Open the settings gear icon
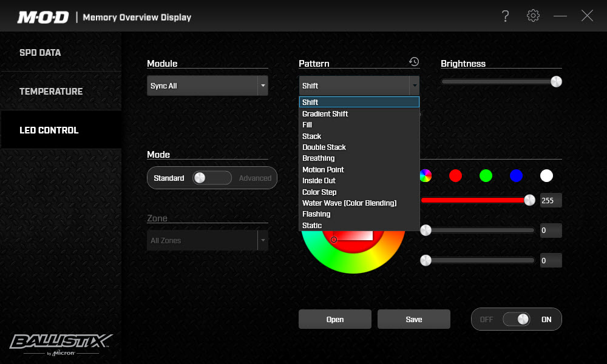 [x=533, y=16]
